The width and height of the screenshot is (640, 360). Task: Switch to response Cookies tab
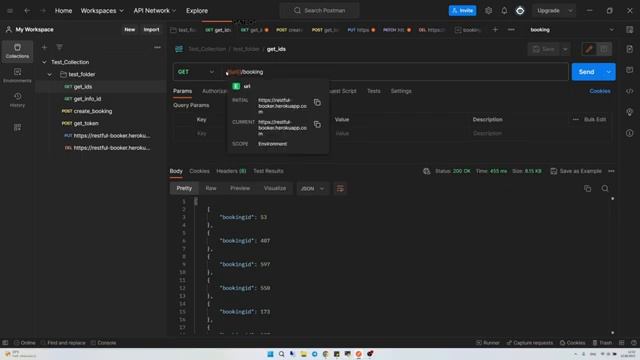click(199, 171)
